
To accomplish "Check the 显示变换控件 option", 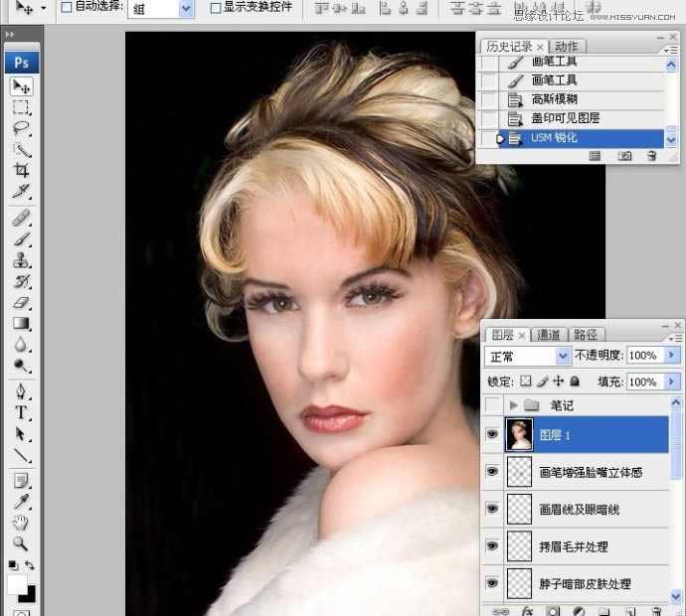I will (216, 7).
